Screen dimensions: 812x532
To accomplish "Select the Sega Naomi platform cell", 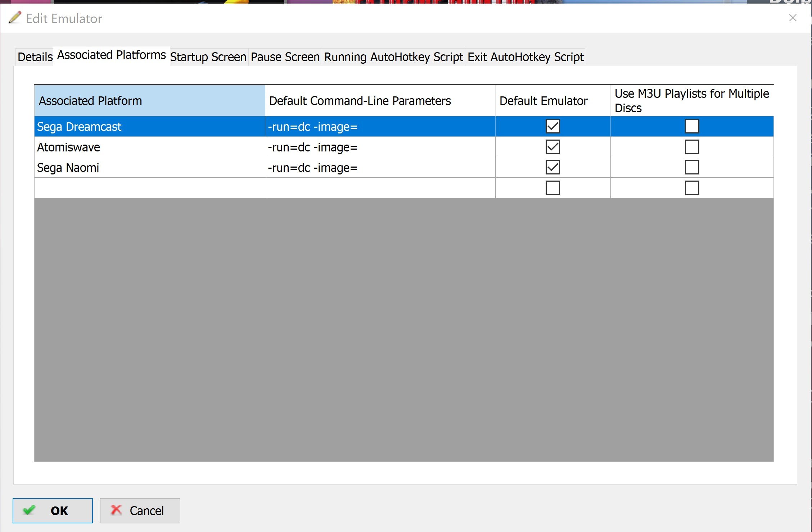I will click(150, 168).
